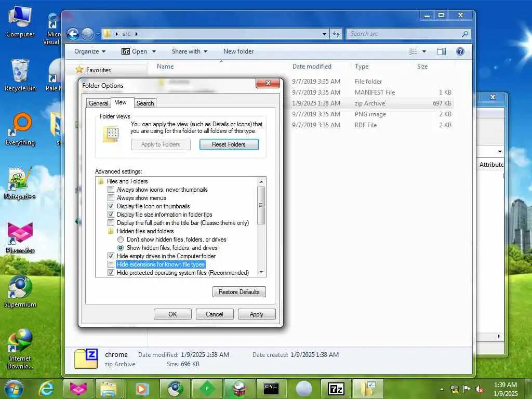Viewport: 532px width, 399px height.
Task: Click the Action Center flag tray icon
Action: pos(467,389)
